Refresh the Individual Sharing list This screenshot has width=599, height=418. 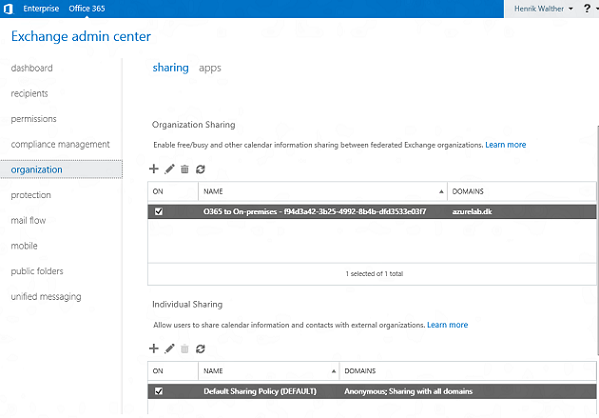201,348
